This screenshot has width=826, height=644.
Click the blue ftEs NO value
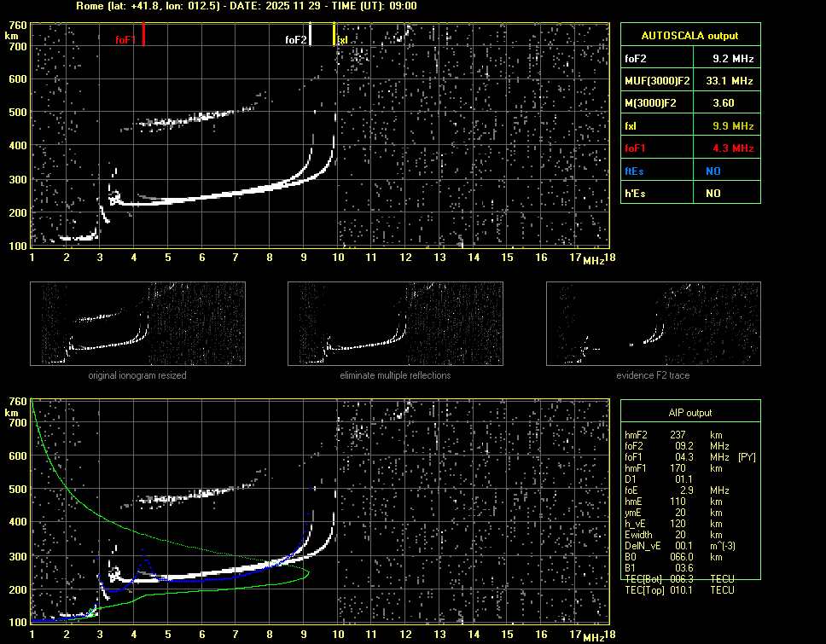point(713,171)
